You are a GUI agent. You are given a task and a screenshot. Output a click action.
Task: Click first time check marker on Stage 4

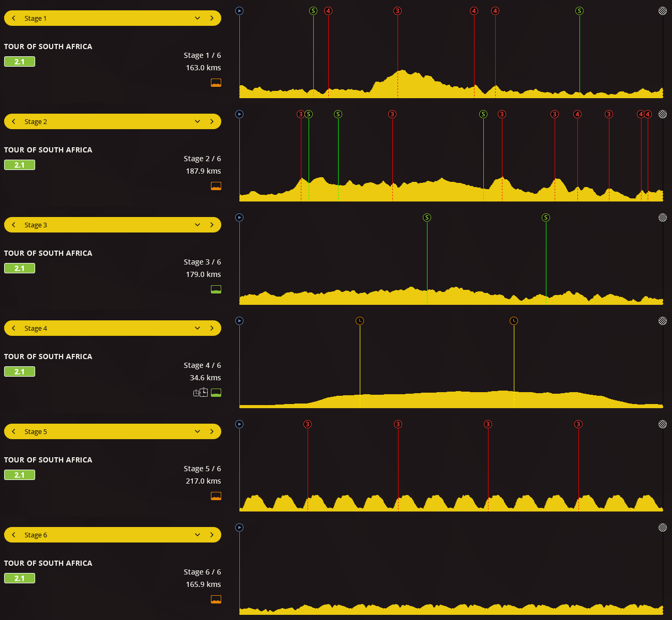point(360,321)
